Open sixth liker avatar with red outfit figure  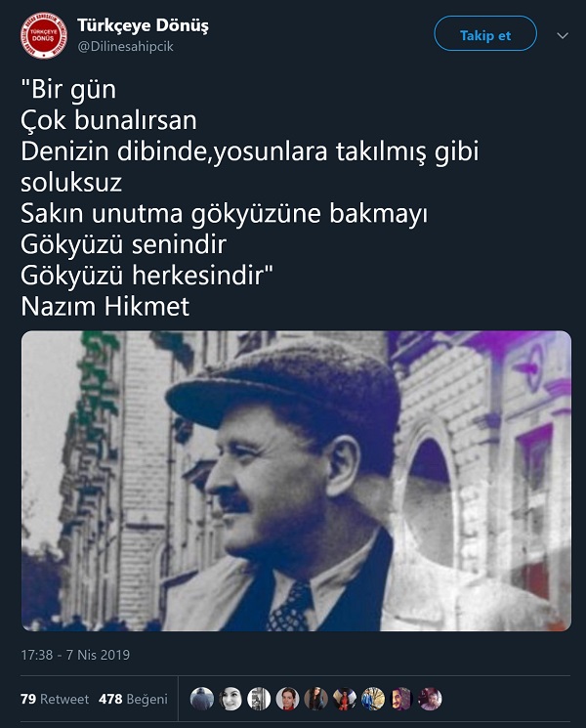[345, 699]
